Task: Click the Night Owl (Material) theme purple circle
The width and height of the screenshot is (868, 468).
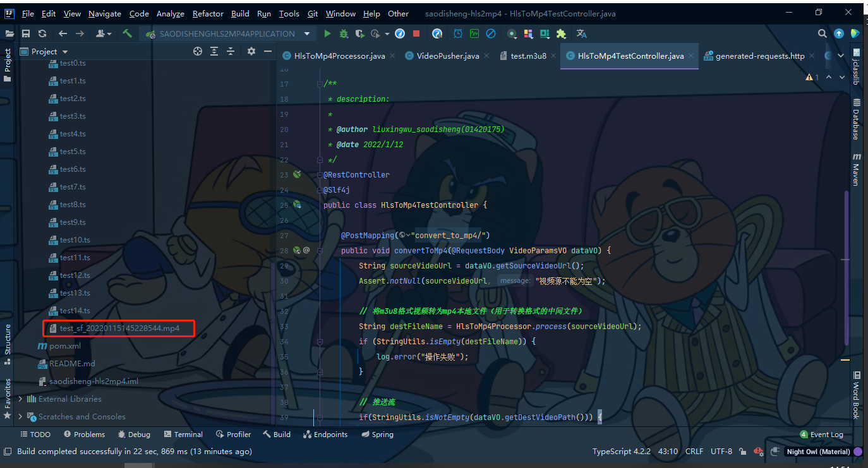Action: 858,452
